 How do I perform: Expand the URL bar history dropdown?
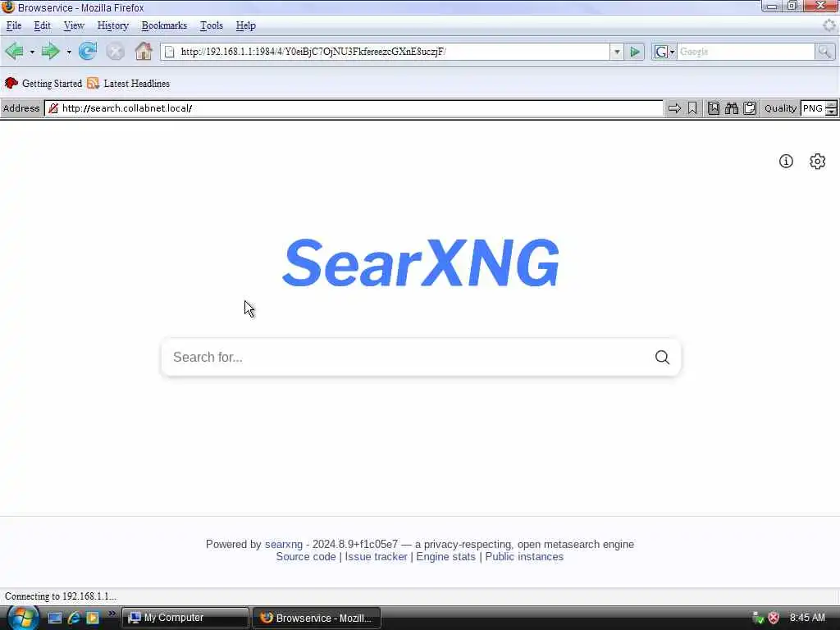click(617, 52)
